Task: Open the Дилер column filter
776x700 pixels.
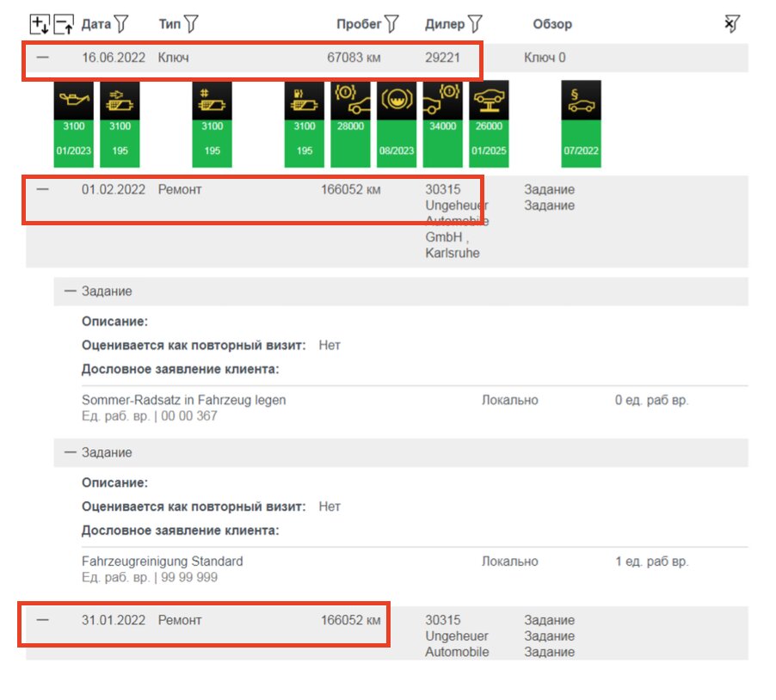Action: point(475,24)
